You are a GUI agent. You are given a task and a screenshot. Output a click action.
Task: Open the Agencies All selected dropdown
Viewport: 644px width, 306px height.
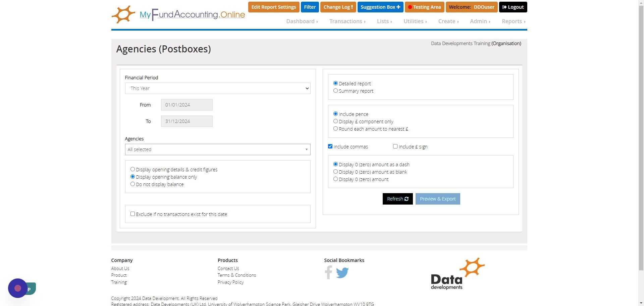pyautogui.click(x=218, y=149)
